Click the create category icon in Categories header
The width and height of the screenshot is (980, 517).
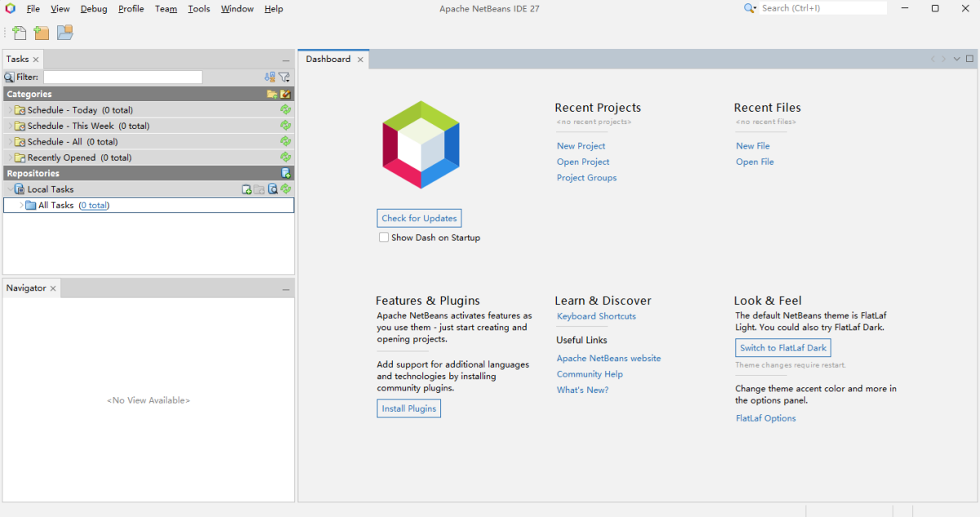[x=272, y=94]
